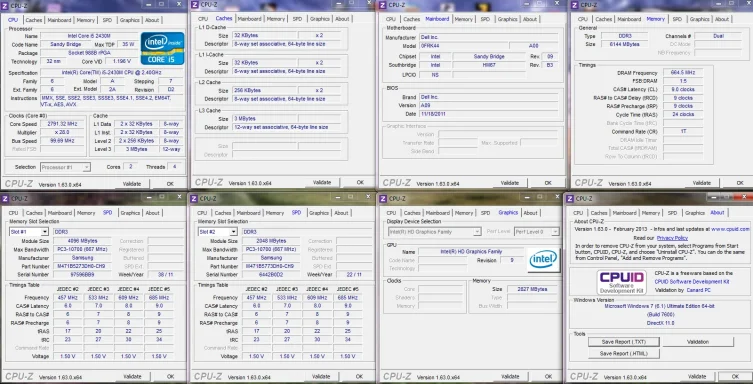Click the DRAM Frequency value '664.5 MHz'

point(682,73)
